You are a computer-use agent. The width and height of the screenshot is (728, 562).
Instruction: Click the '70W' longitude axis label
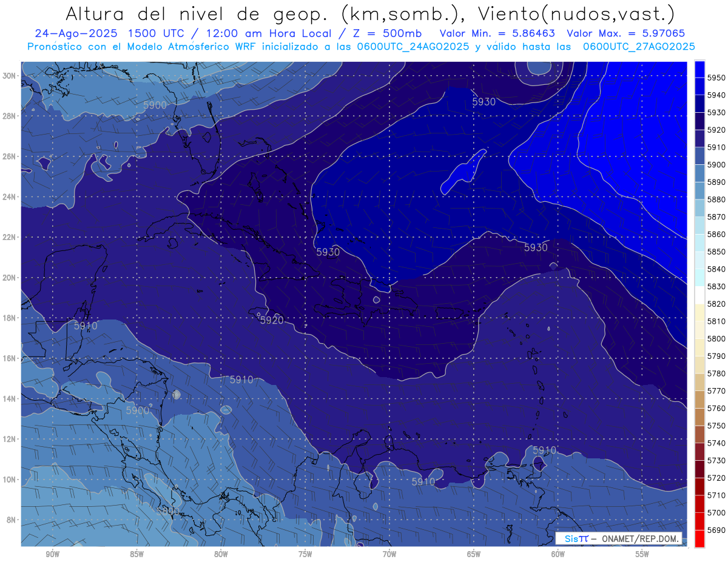click(389, 554)
